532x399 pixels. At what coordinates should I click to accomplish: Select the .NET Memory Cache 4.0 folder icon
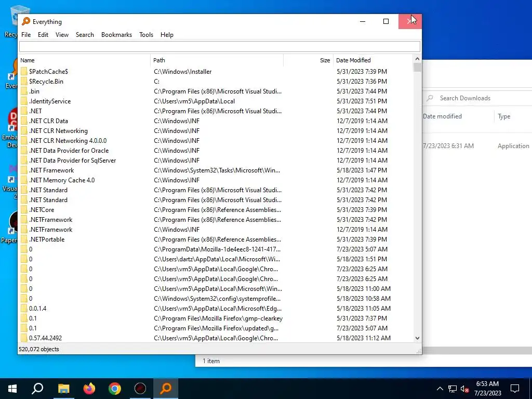24,180
